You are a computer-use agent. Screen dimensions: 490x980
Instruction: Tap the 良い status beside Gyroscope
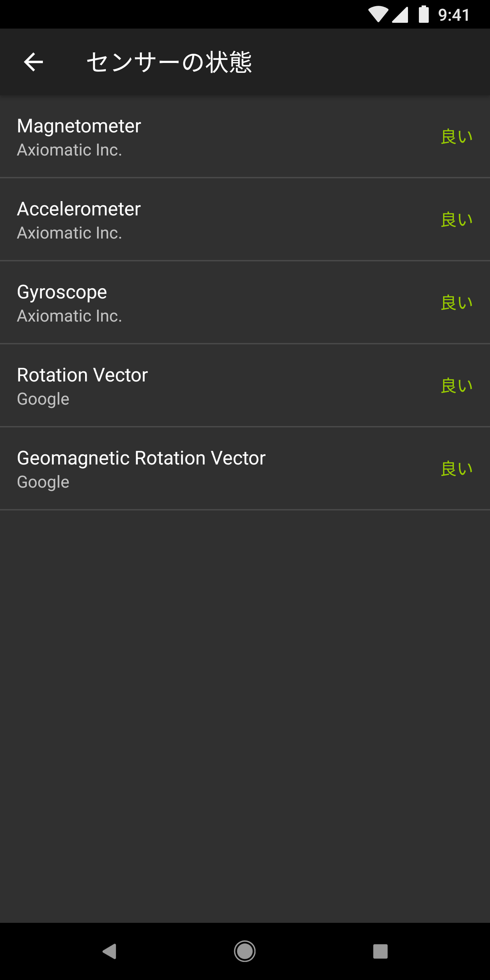457,303
